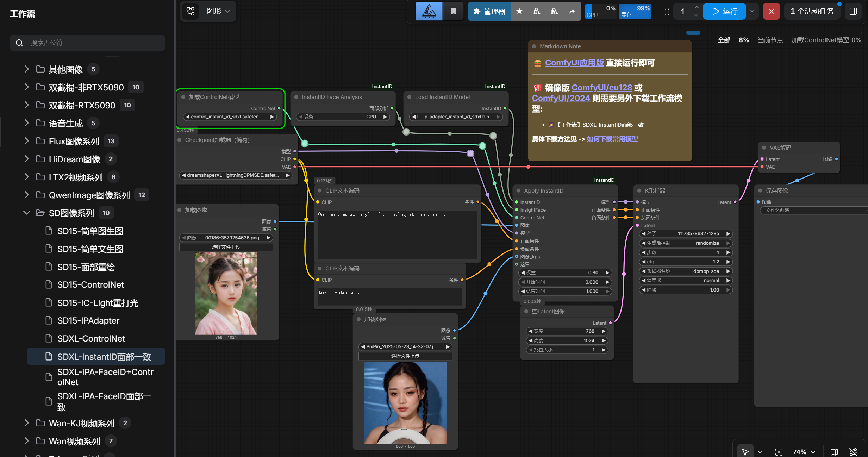
Task: Click the fit-view icon near zoom percentage
Action: [x=779, y=452]
